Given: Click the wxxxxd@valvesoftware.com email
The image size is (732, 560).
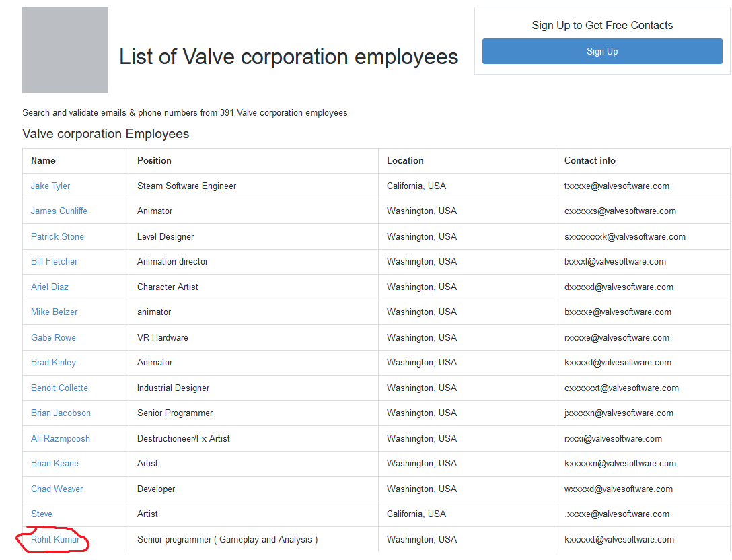Looking at the screenshot, I should pyautogui.click(x=618, y=489).
